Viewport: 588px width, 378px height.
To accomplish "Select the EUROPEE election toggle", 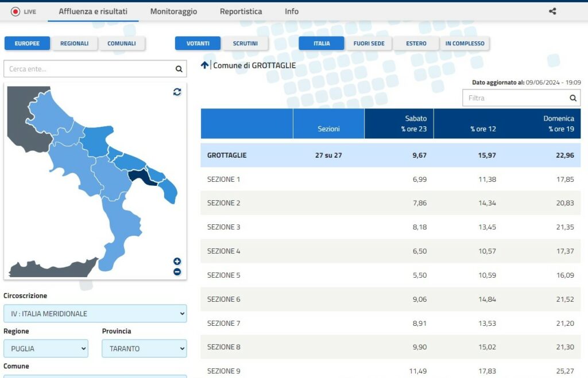I will (x=27, y=44).
